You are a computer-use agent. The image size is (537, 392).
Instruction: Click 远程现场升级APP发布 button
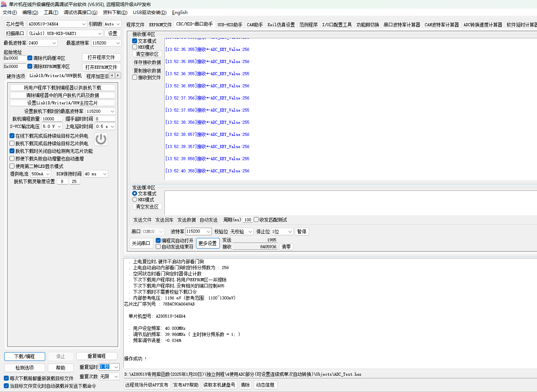pyautogui.click(x=147, y=385)
